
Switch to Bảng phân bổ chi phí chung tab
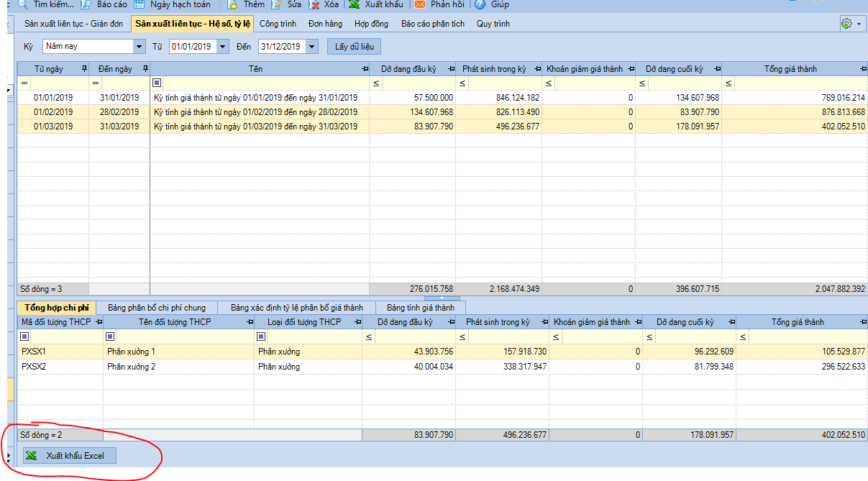point(156,308)
